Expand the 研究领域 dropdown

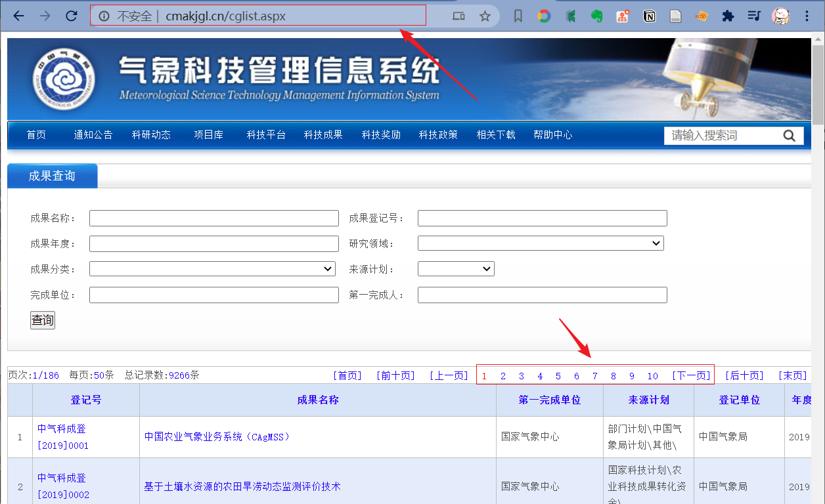click(541, 243)
